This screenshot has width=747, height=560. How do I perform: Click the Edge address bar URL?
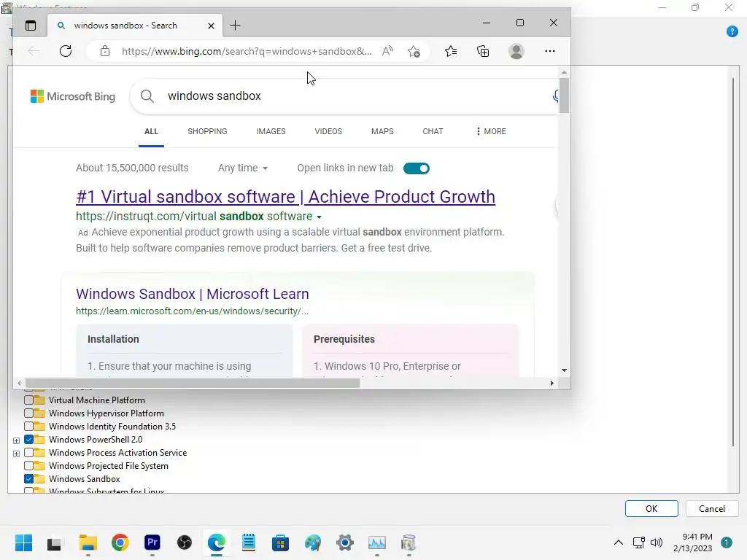tap(247, 52)
